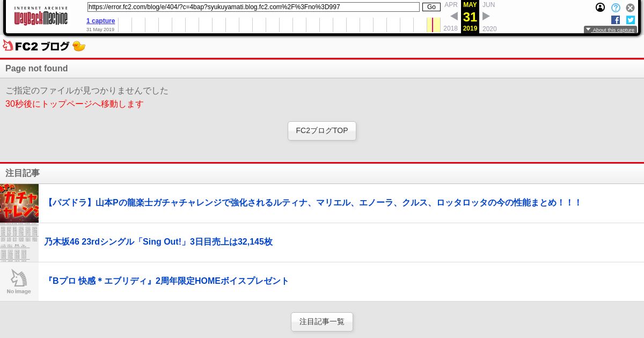This screenshot has height=338, width=644.
Task: Click the Page not found heading
Action: [x=36, y=69]
